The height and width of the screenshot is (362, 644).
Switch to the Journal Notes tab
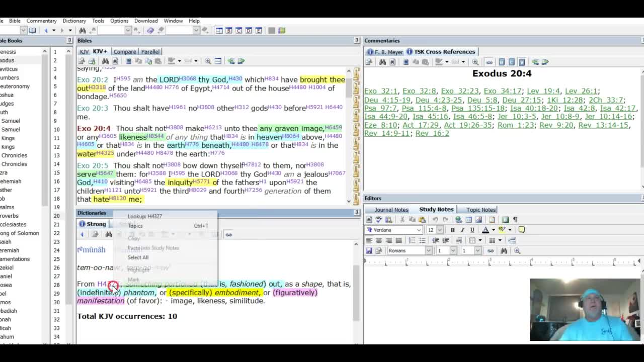point(391,210)
